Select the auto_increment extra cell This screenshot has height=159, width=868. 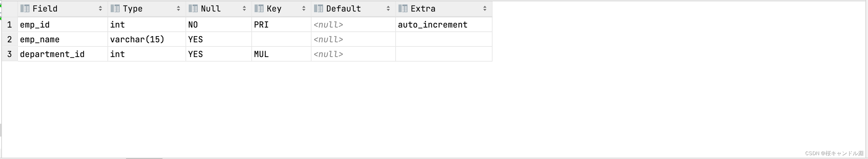click(x=444, y=25)
